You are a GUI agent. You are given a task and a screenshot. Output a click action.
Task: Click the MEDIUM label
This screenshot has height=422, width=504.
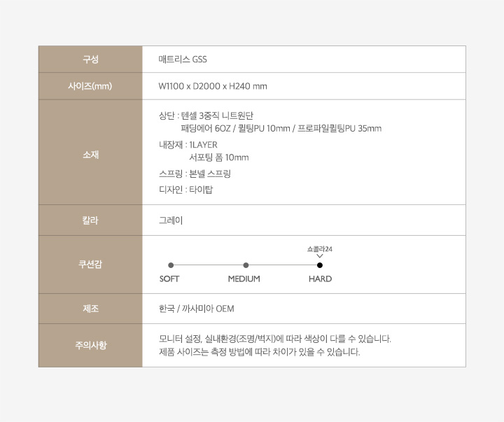pyautogui.click(x=244, y=279)
